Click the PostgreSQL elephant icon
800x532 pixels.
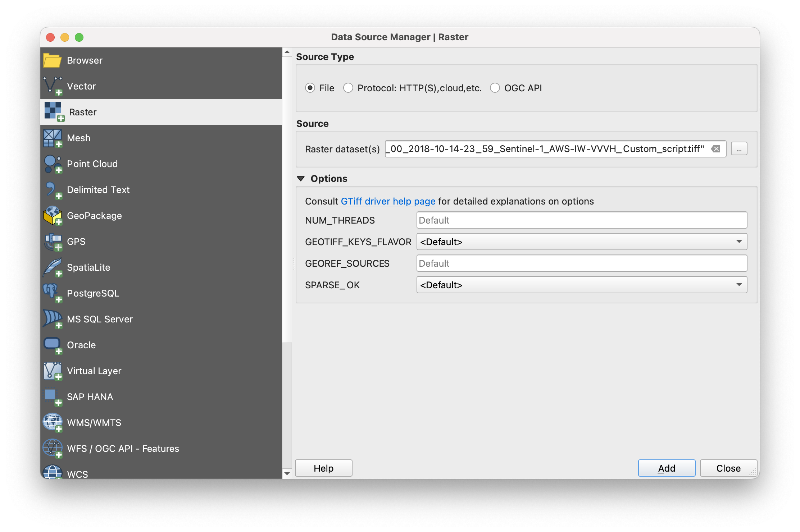click(x=53, y=293)
